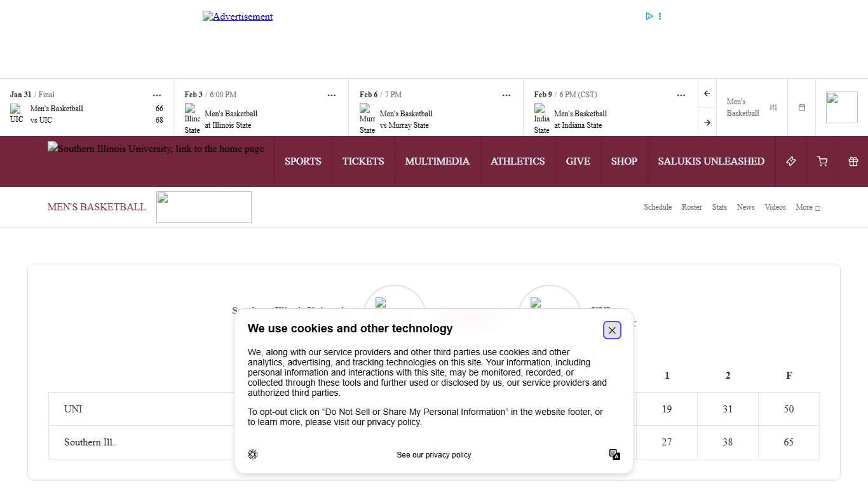Expand the More menu in team navigation
The height and width of the screenshot is (488, 868).
coord(807,207)
